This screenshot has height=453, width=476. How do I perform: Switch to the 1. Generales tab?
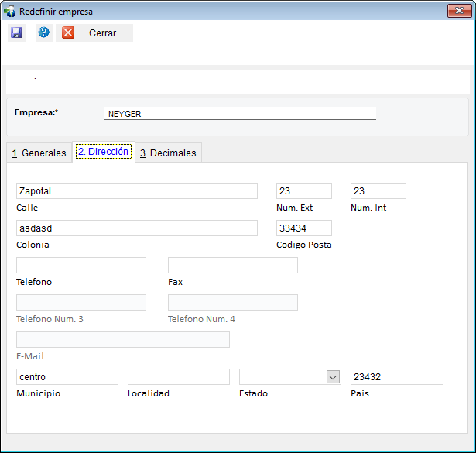point(39,153)
